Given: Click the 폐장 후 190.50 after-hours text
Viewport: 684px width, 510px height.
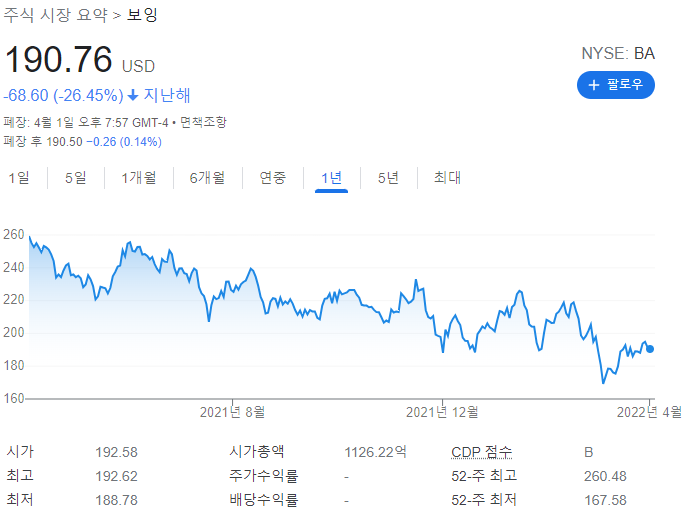Looking at the screenshot, I should pyautogui.click(x=43, y=141).
